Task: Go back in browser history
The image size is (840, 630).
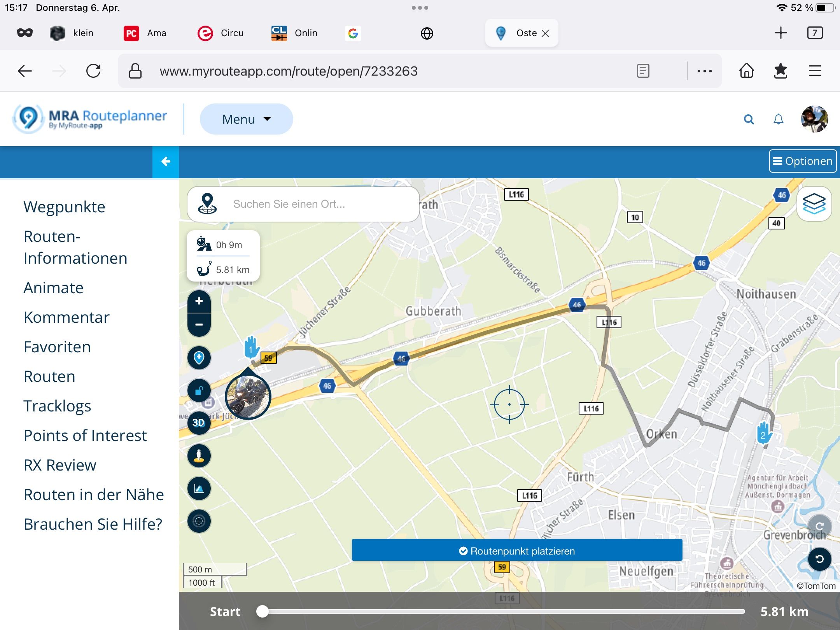Action: point(25,71)
